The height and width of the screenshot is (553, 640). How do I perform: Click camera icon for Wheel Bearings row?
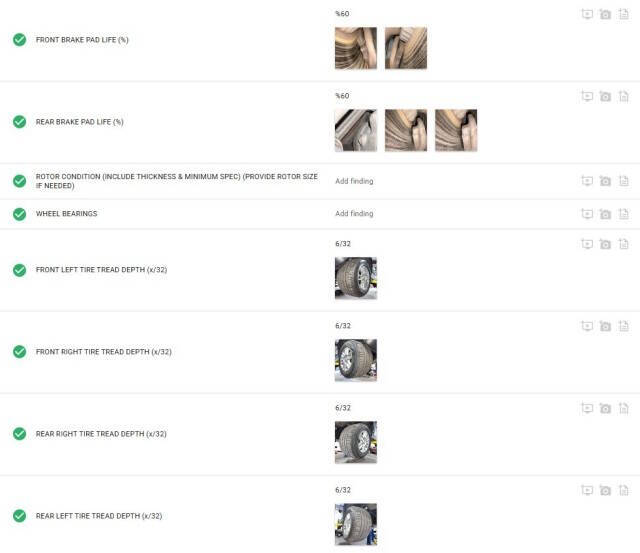[x=605, y=214]
